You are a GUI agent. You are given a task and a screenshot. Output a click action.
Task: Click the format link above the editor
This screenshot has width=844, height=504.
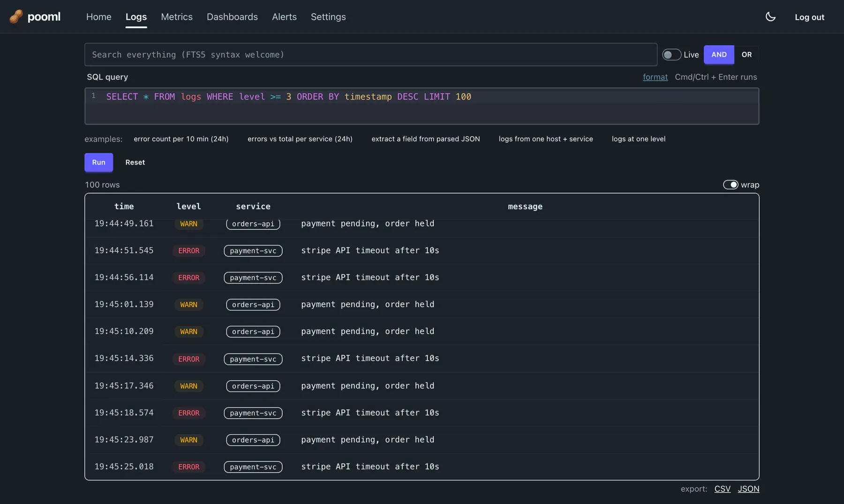click(x=655, y=77)
